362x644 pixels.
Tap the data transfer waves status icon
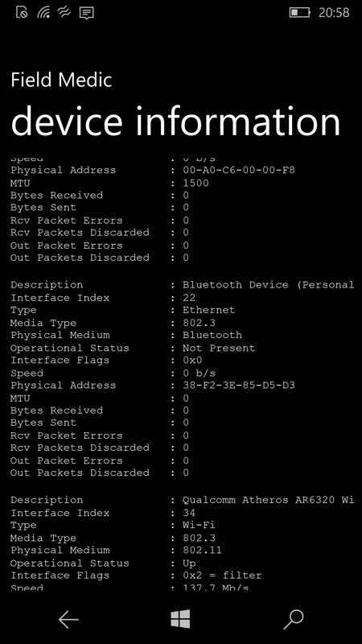click(x=64, y=12)
